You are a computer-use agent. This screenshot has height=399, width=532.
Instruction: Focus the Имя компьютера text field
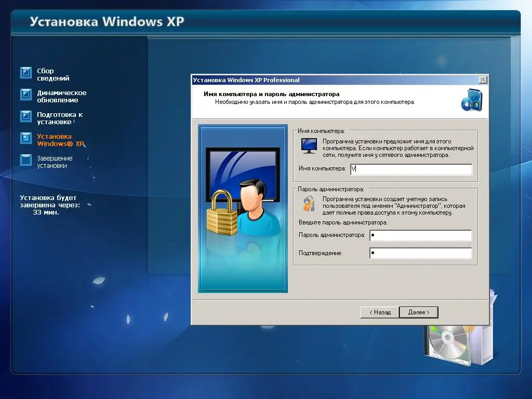pyautogui.click(x=411, y=169)
